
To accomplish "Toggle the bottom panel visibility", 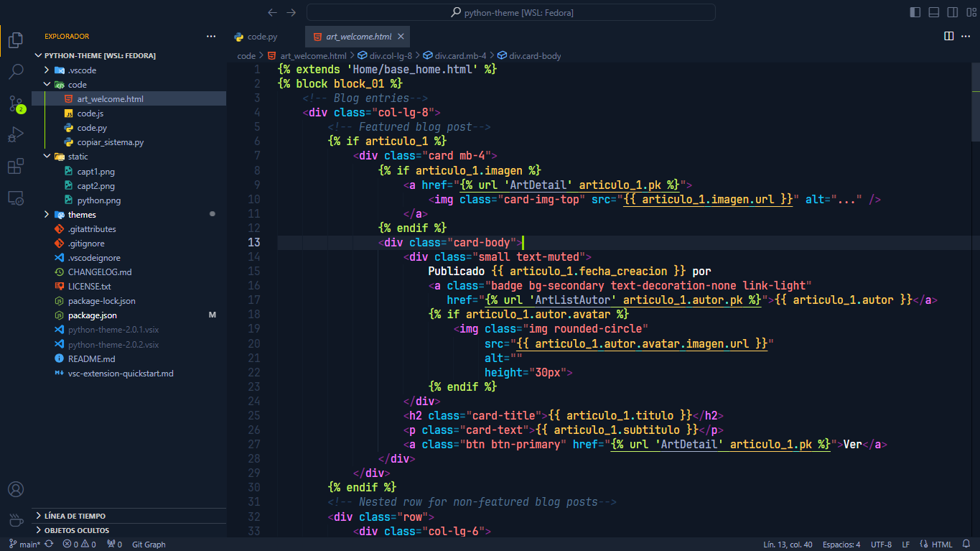I will tap(933, 12).
